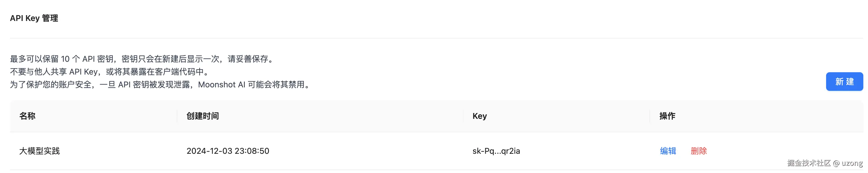Click the divider between Key and 操作 headers
Viewport: 868px width, 173px height.
point(650,116)
